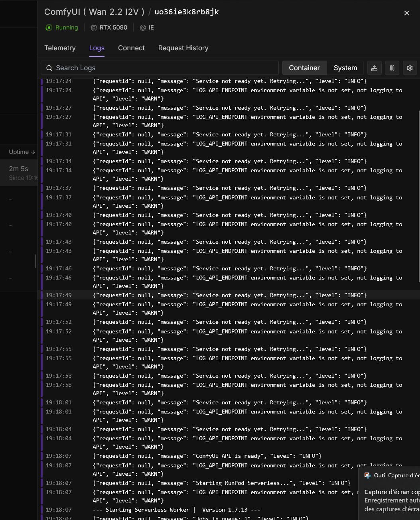Focus the Search Logs input field

160,68
